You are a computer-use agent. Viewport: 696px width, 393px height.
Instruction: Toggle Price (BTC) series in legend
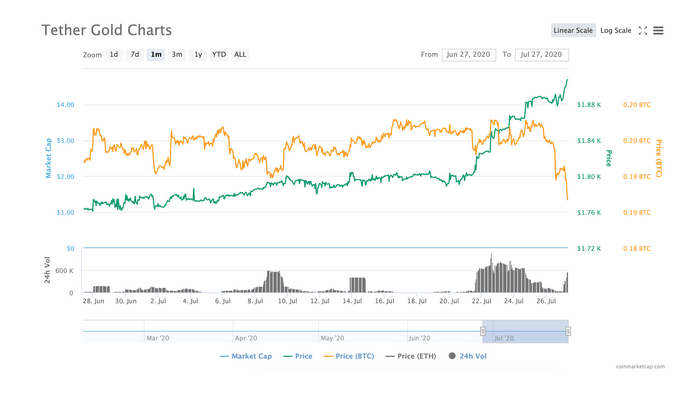(349, 356)
